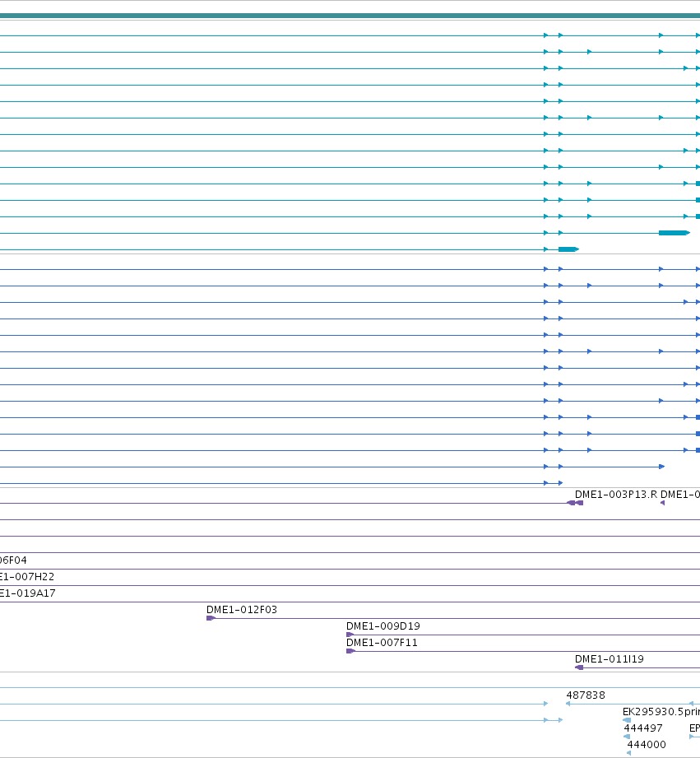Click the small glyph below 444000 label
Screen dimensions: 700x758
click(628, 753)
